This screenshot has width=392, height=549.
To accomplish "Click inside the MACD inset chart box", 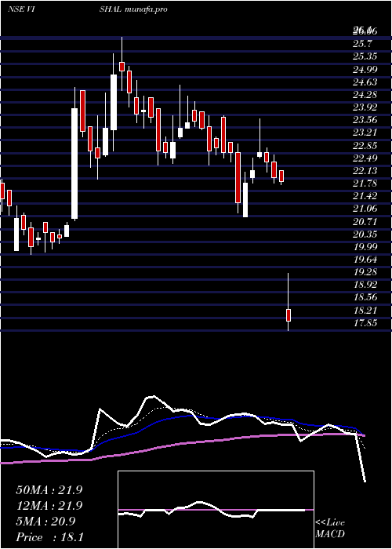I will 216,510.
